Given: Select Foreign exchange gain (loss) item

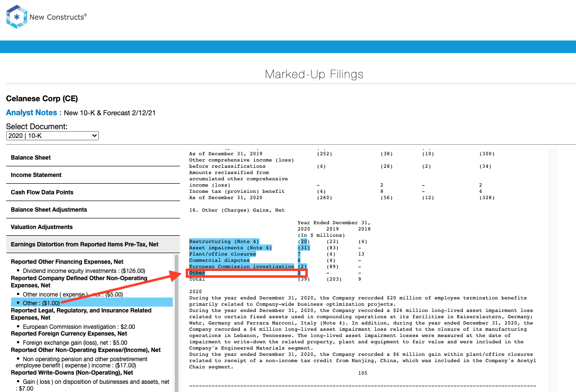Looking at the screenshot, I should 75,343.
